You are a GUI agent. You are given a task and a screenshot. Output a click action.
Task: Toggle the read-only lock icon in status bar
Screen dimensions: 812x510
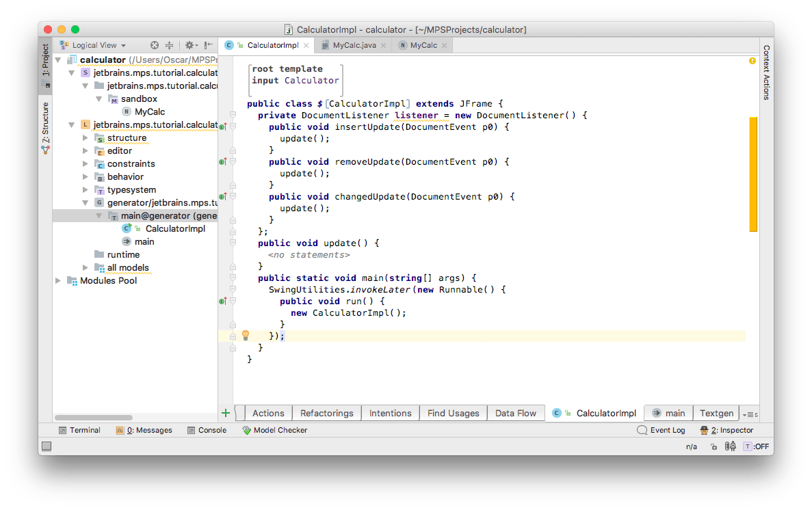[x=713, y=446]
